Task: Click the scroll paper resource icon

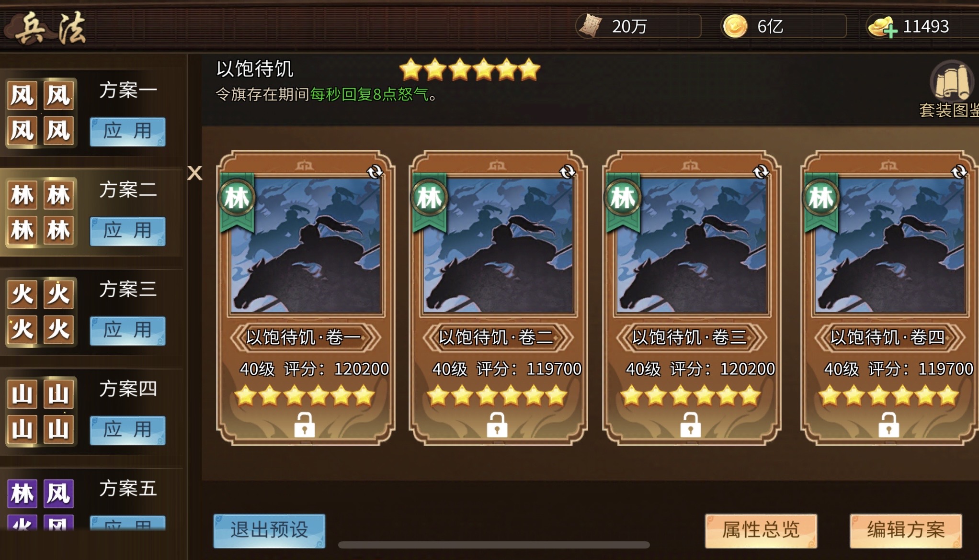Action: click(x=590, y=26)
